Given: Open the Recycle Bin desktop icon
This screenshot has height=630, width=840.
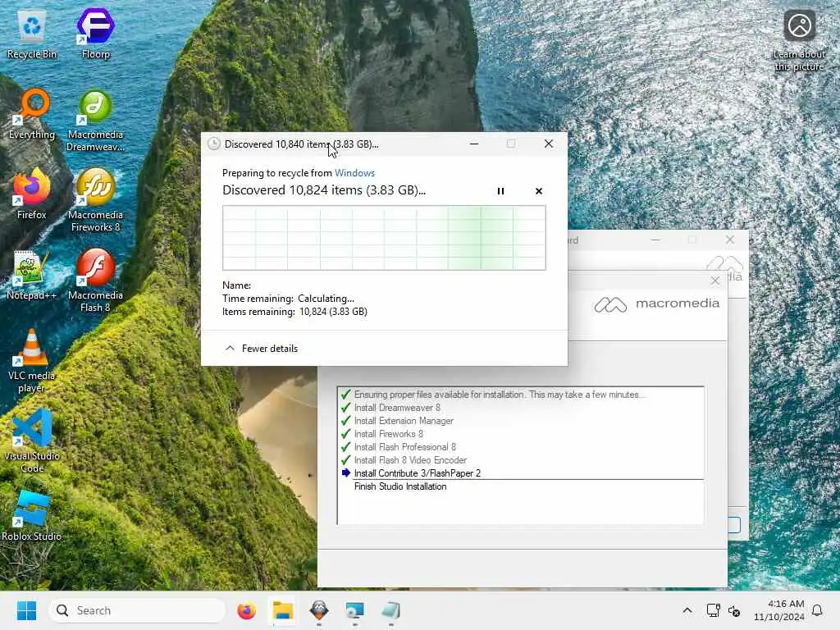Looking at the screenshot, I should (x=32, y=34).
